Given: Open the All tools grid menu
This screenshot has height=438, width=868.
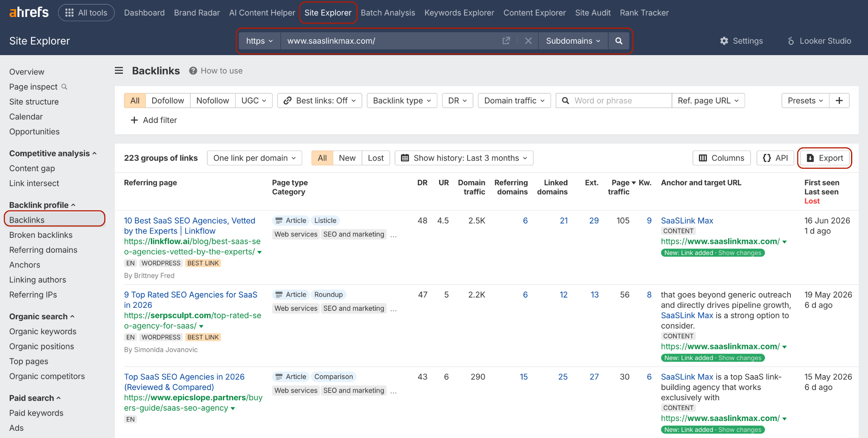Looking at the screenshot, I should tap(86, 13).
